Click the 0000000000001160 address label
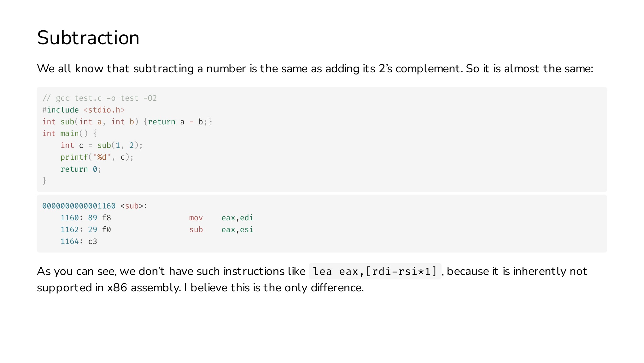 coord(79,206)
